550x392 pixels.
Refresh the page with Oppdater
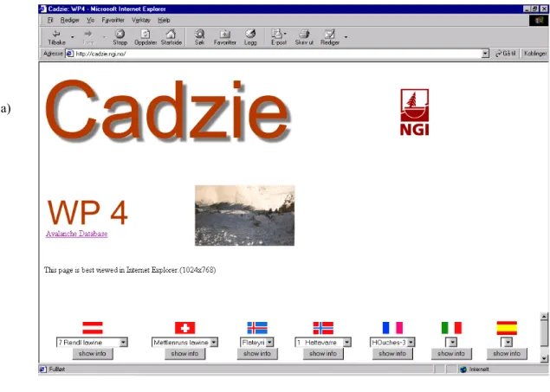coord(146,37)
